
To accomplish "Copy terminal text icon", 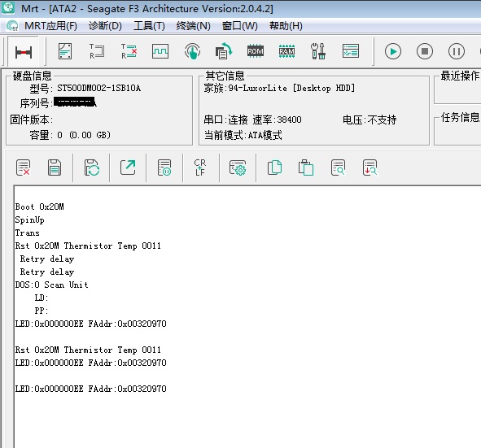I will click(274, 167).
